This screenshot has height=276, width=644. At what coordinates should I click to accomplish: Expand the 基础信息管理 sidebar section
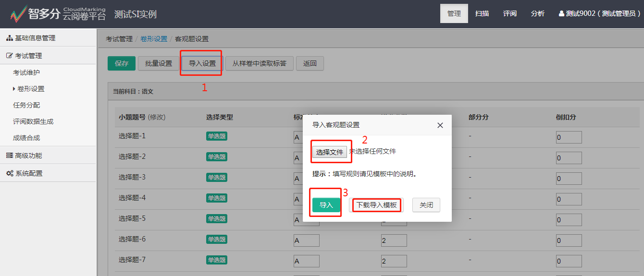pos(48,38)
